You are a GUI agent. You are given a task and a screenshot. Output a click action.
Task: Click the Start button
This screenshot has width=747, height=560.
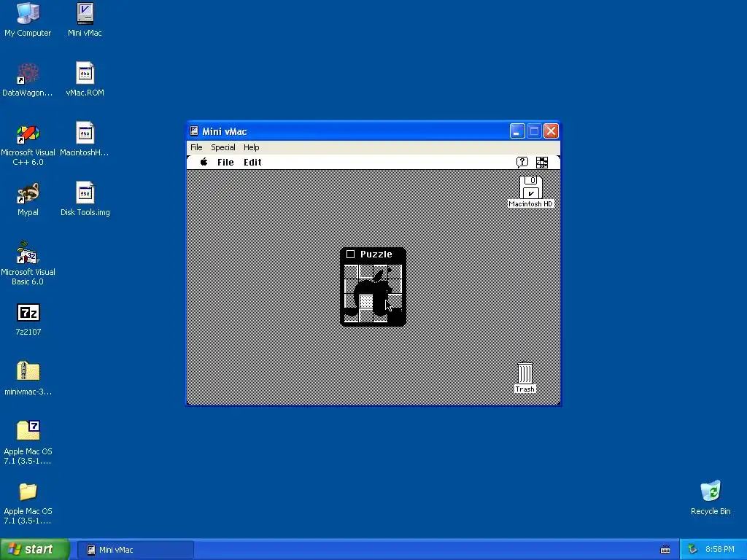pos(35,549)
